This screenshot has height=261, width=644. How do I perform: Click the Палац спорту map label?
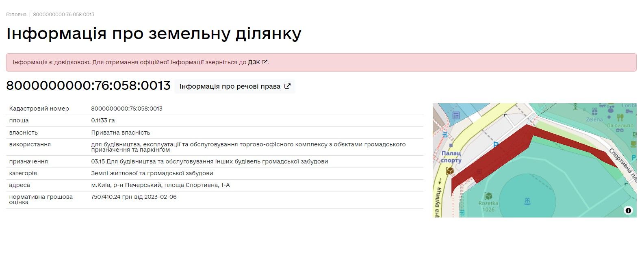pos(451,157)
